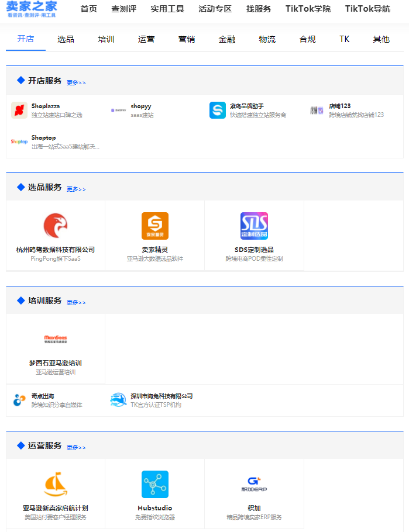This screenshot has height=532, width=409.
Task: Click the 卖家精灵 title text
Action: [155, 250]
